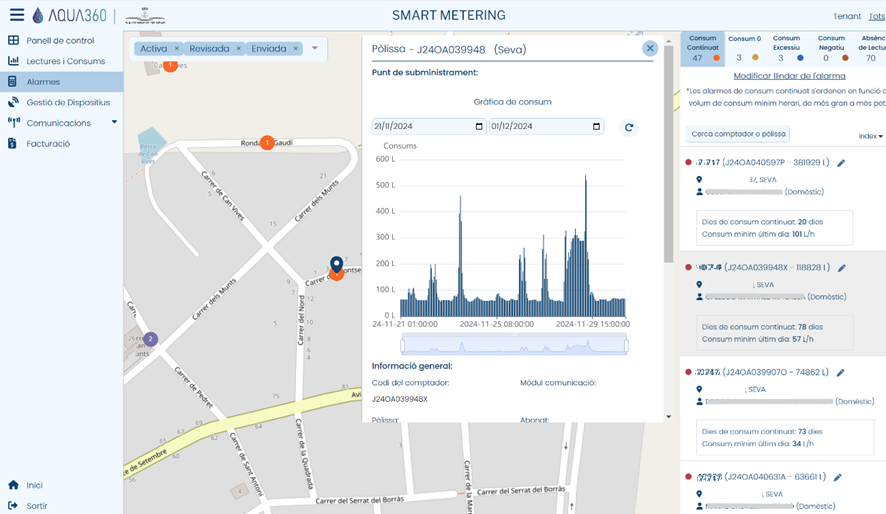
Task: Close the Pòlissa J24OA039948 popup
Action: [x=650, y=48]
